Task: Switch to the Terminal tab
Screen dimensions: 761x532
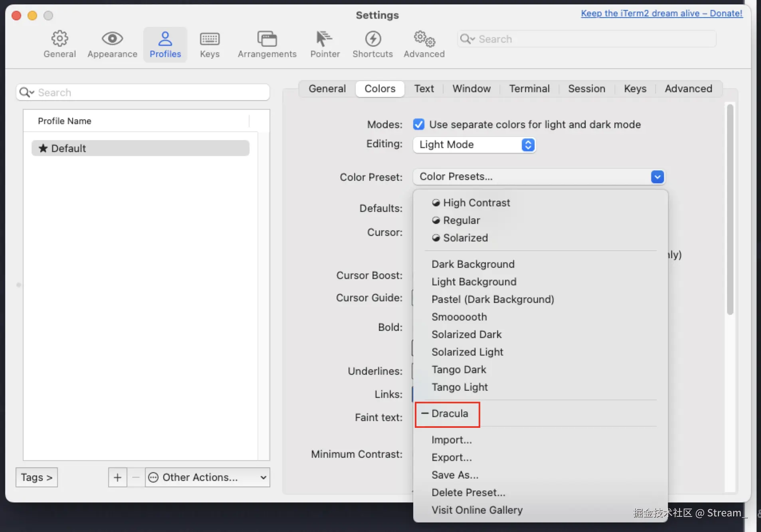Action: click(529, 89)
